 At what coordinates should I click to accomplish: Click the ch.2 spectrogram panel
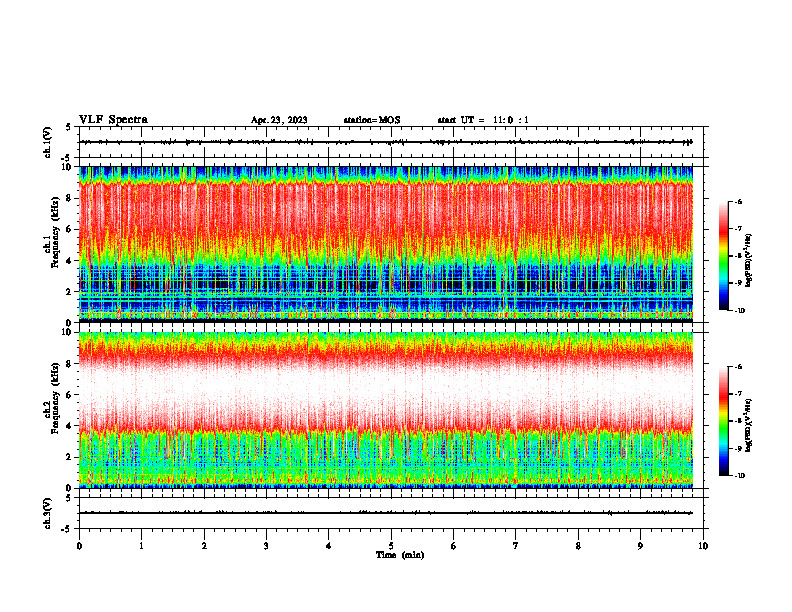pyautogui.click(x=386, y=410)
